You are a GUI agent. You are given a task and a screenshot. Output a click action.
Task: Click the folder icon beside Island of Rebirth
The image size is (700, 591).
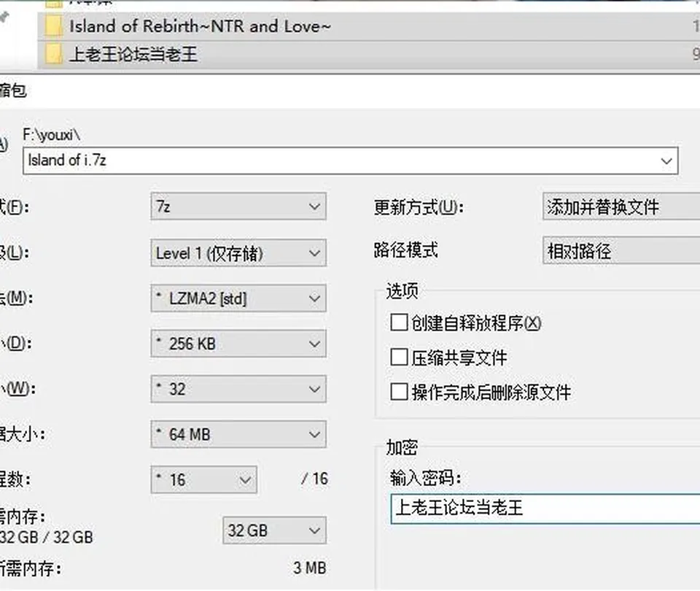pos(53,26)
